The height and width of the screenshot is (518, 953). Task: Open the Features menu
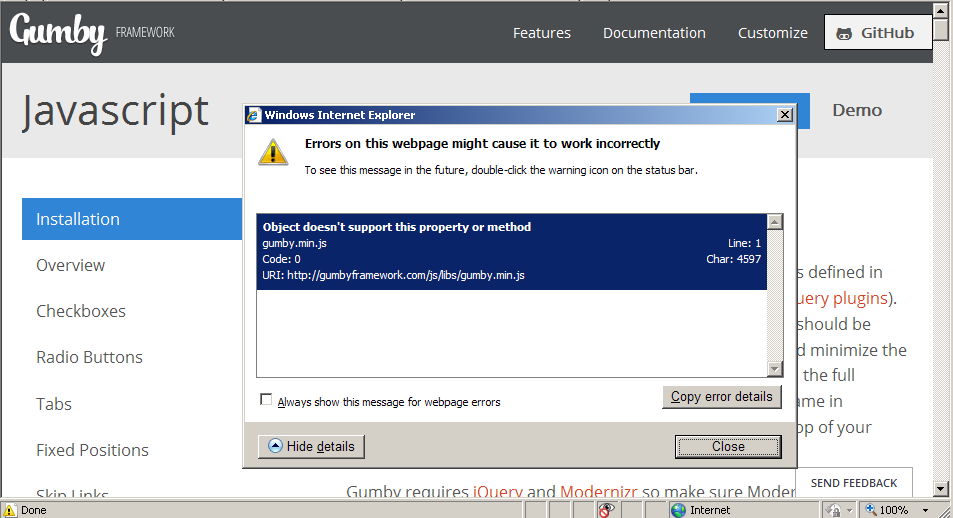coord(542,33)
